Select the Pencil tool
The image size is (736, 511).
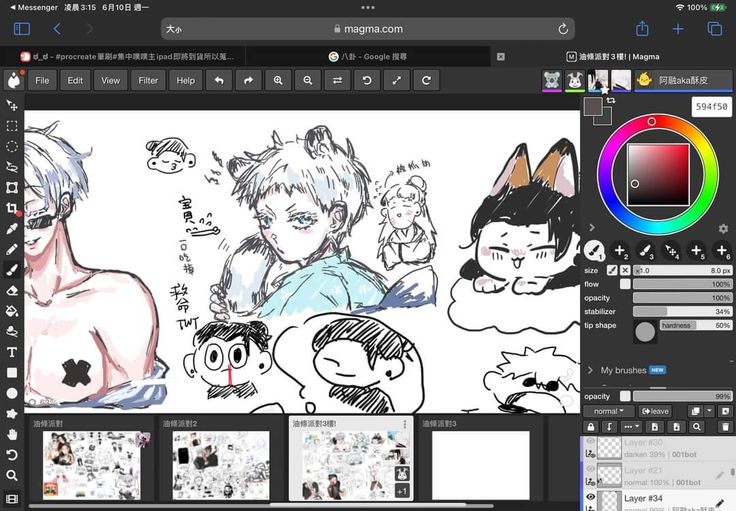pyautogui.click(x=12, y=249)
